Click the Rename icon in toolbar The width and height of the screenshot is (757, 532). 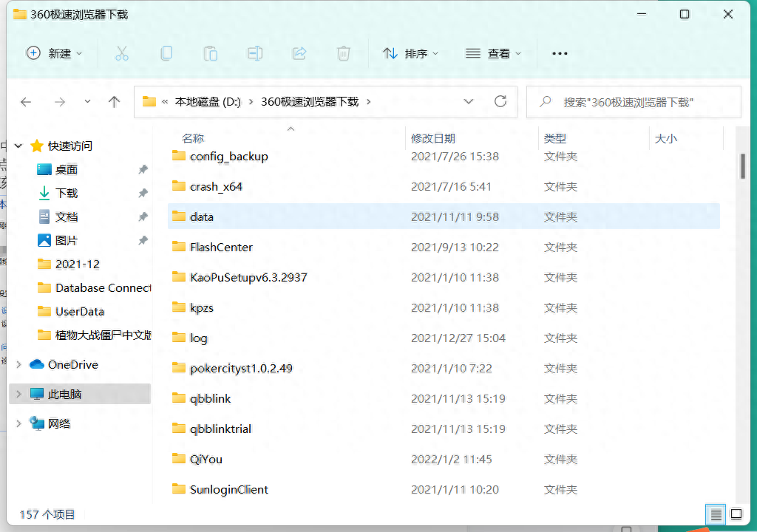255,53
